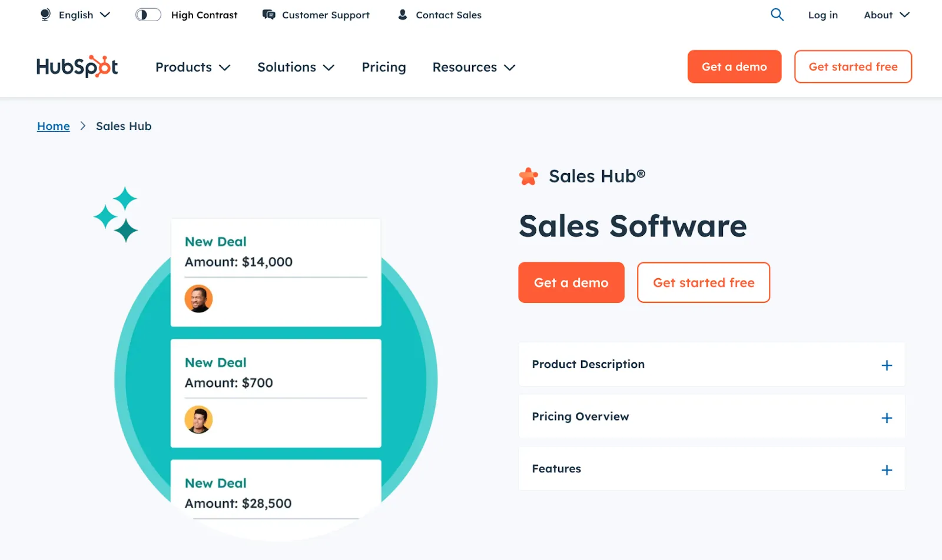942x560 pixels.
Task: Click the High Contrast label
Action: (x=204, y=15)
